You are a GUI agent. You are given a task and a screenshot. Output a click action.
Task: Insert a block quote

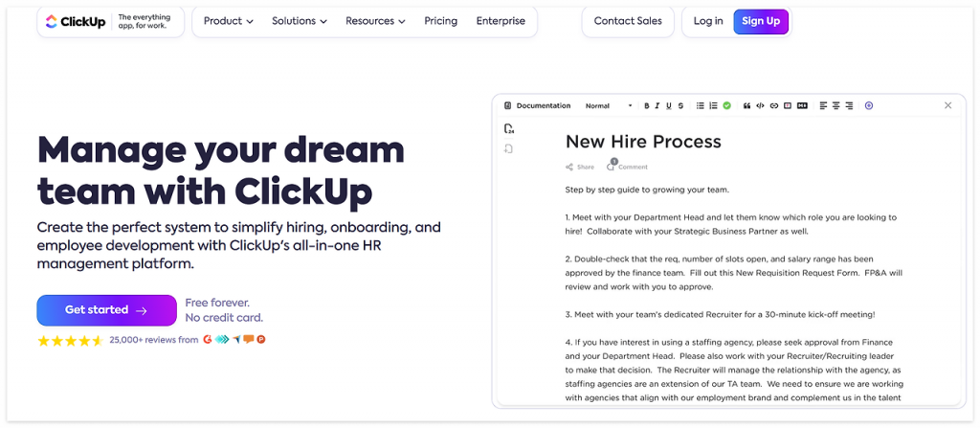click(746, 105)
